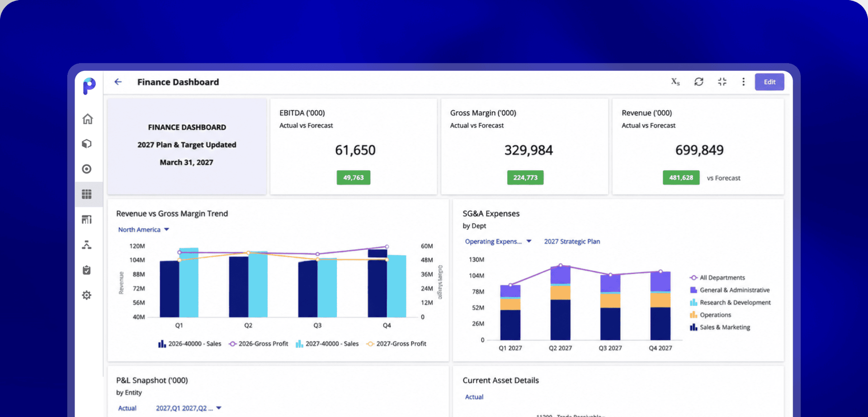This screenshot has height=417, width=868.
Task: Click the Xs variables icon in header
Action: coord(675,82)
